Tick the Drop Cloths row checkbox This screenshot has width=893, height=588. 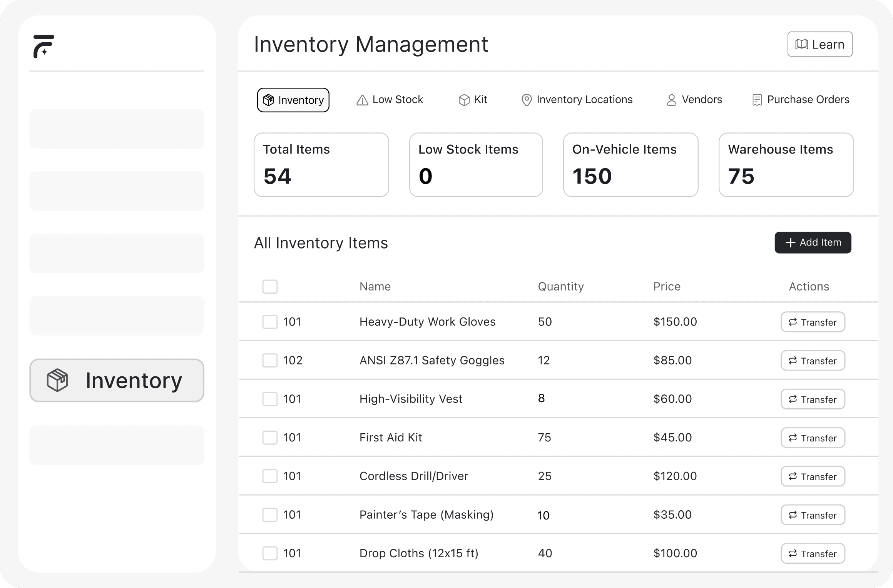(x=270, y=553)
